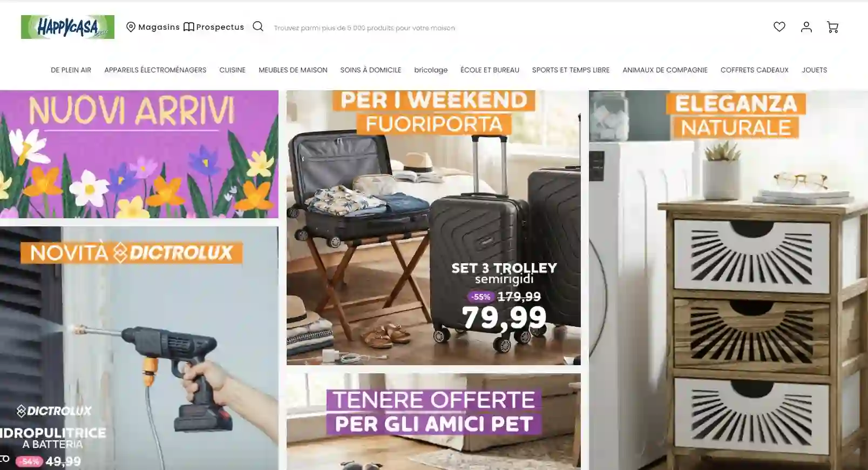Open the DE PLEIN AIR menu

71,70
